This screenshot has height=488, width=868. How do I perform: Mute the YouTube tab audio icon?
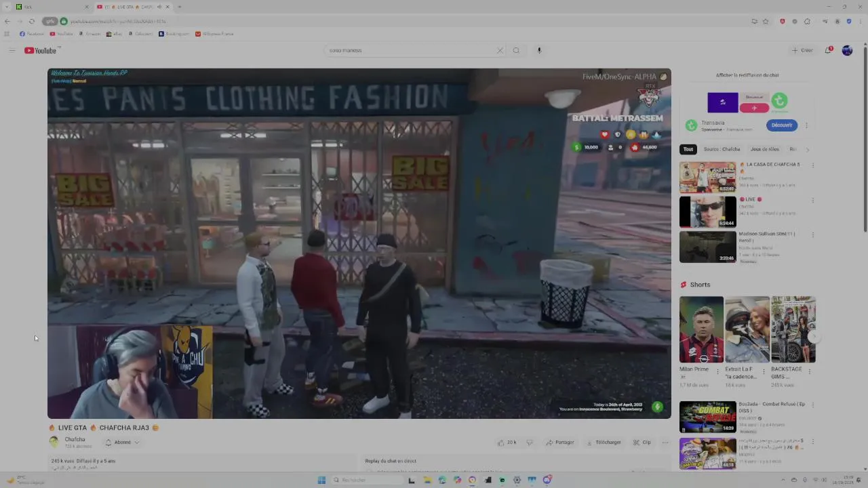159,7
